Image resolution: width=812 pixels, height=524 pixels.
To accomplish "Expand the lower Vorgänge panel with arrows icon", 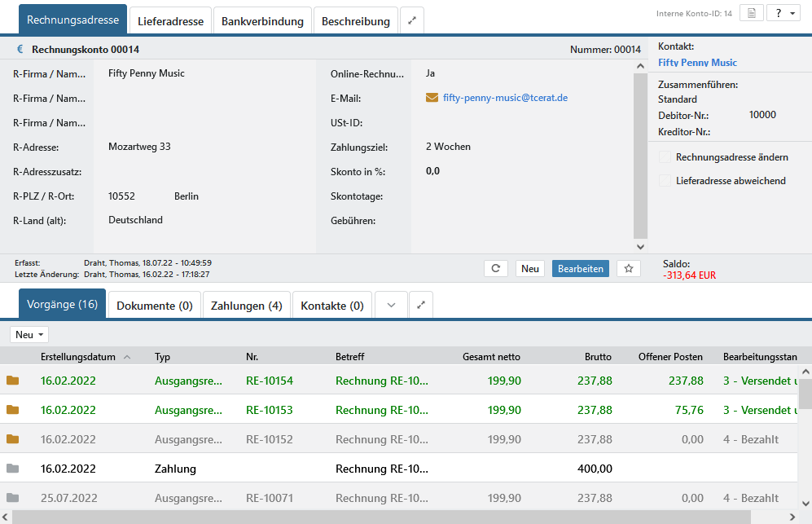I will (421, 306).
